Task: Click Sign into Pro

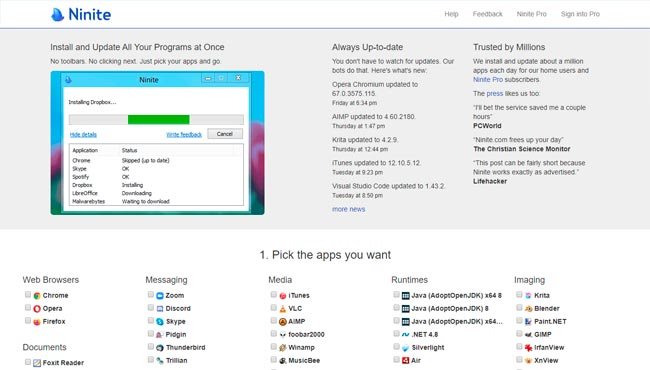Action: (x=580, y=14)
